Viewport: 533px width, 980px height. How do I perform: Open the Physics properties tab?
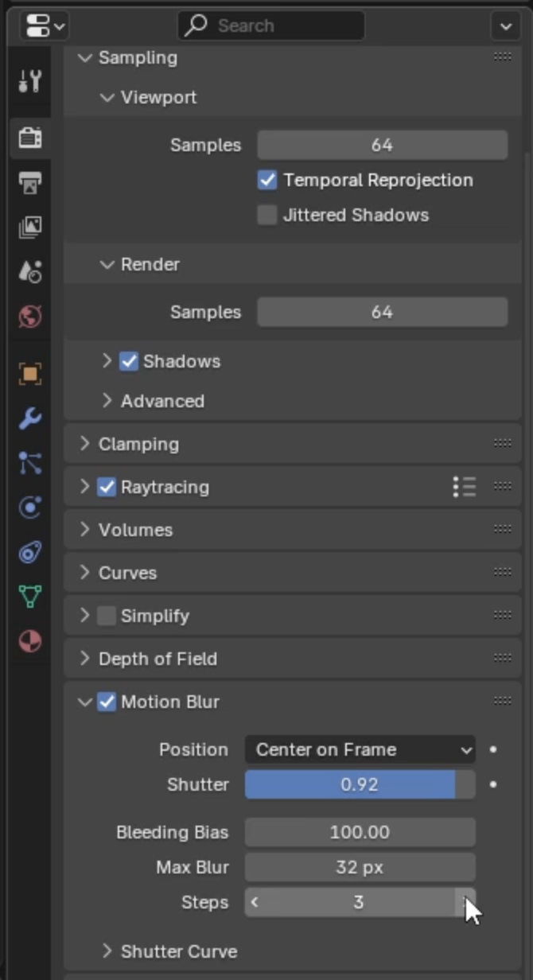coord(29,507)
